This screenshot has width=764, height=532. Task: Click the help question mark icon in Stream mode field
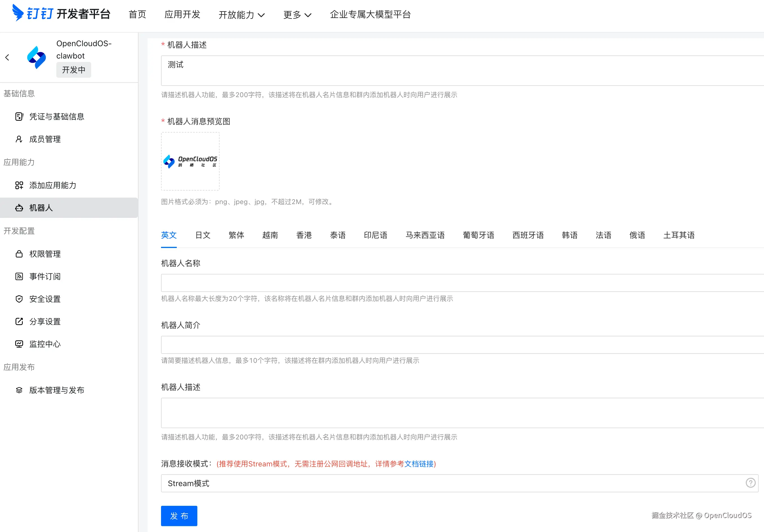click(x=750, y=483)
